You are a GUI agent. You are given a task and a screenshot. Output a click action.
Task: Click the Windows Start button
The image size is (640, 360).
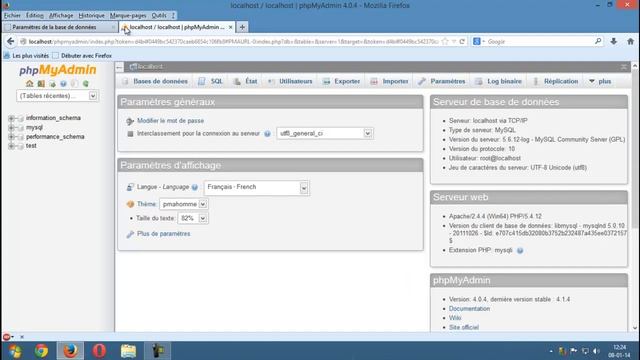[x=15, y=351]
